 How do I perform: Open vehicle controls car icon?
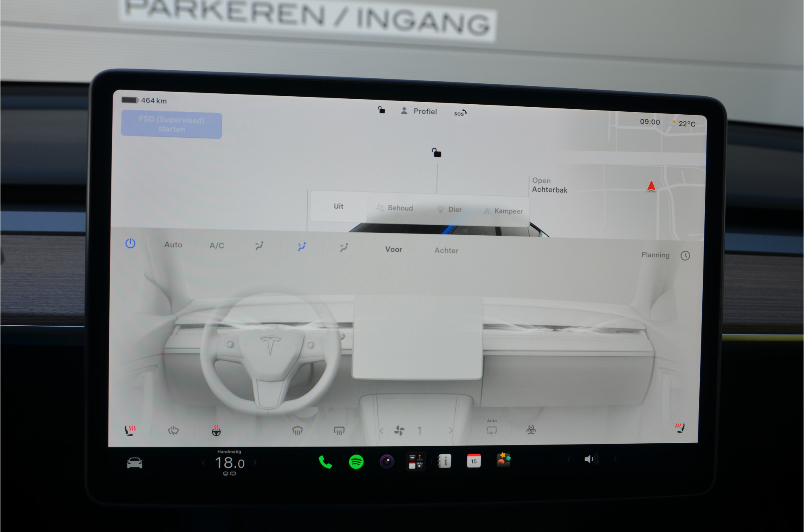coord(134,463)
